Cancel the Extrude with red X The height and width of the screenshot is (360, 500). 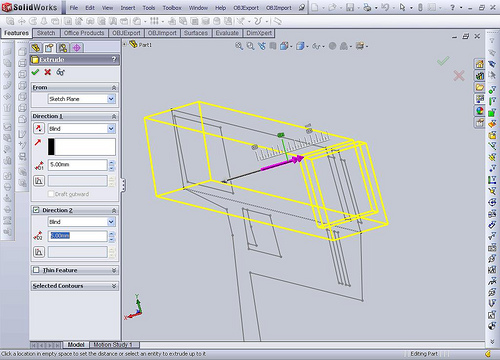tap(48, 72)
